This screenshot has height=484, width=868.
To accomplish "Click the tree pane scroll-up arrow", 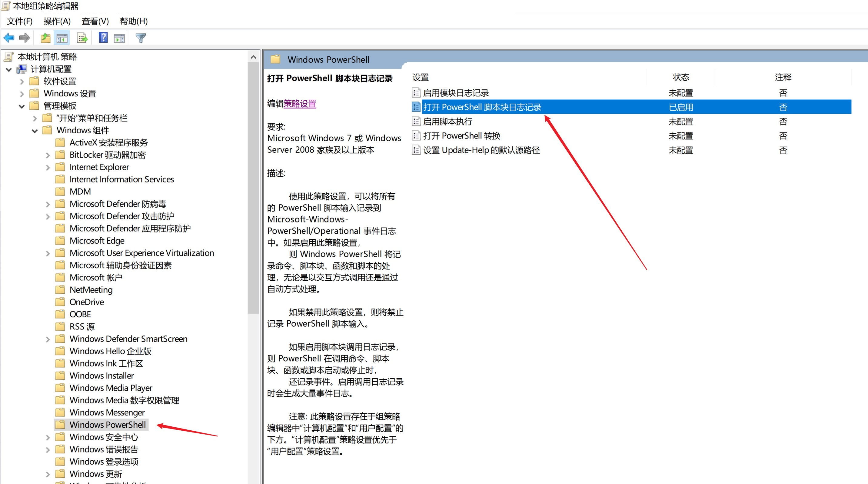I will (253, 57).
